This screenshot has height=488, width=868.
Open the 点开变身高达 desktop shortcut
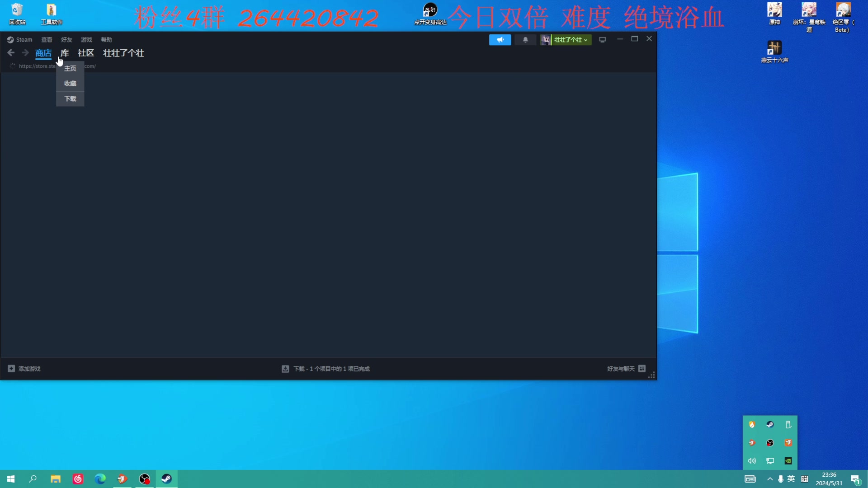(430, 14)
